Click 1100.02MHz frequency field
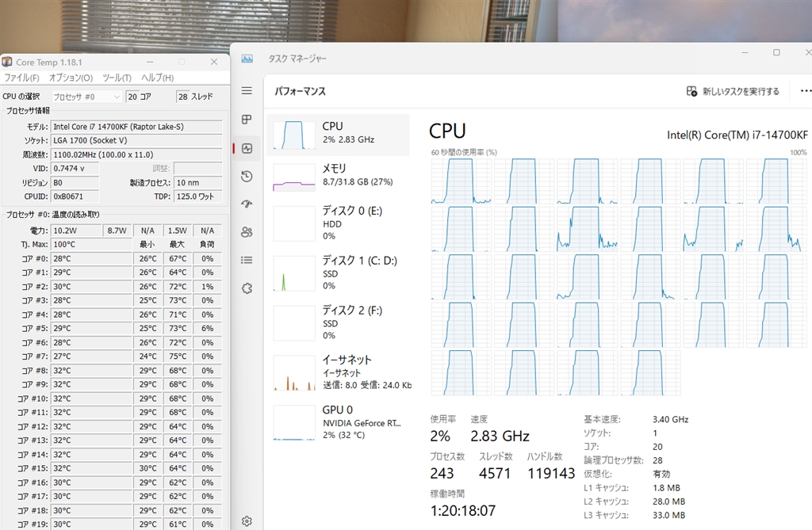Screen dimensions: 812x530 pos(136,154)
